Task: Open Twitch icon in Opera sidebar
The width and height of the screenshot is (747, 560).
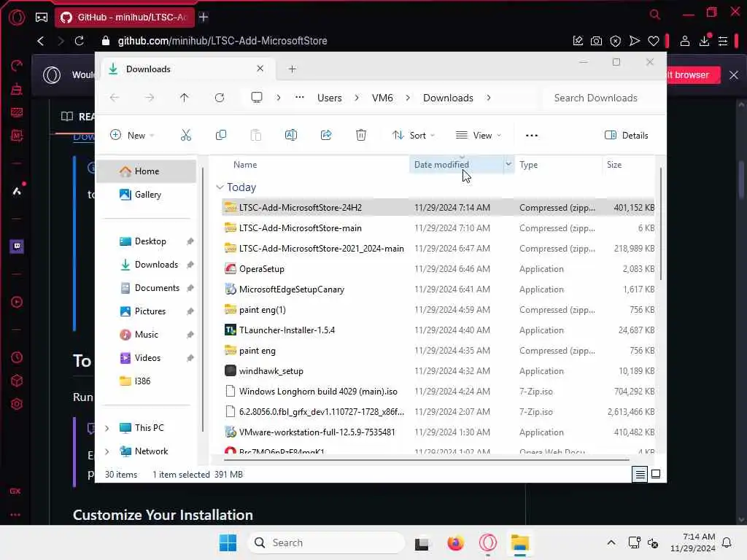Action: 17,246
